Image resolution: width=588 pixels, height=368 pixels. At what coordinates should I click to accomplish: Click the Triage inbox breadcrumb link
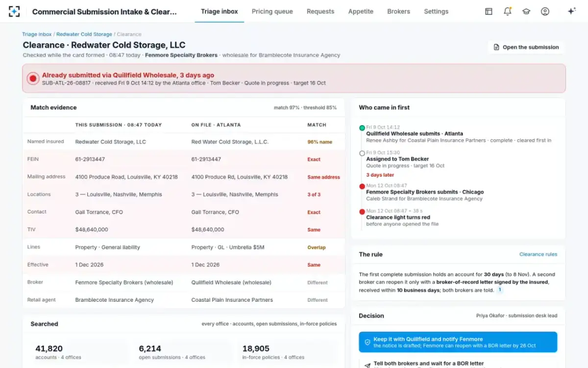click(x=37, y=34)
